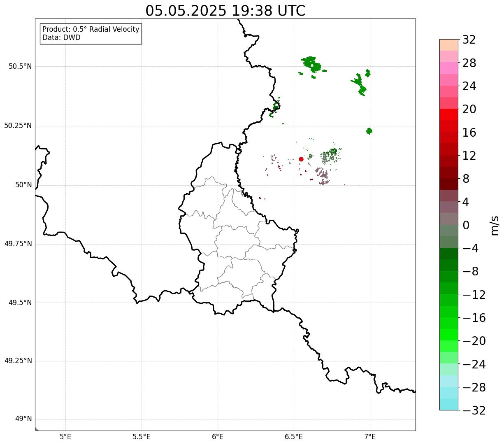Click the colorbar tick label −8

[471, 272]
